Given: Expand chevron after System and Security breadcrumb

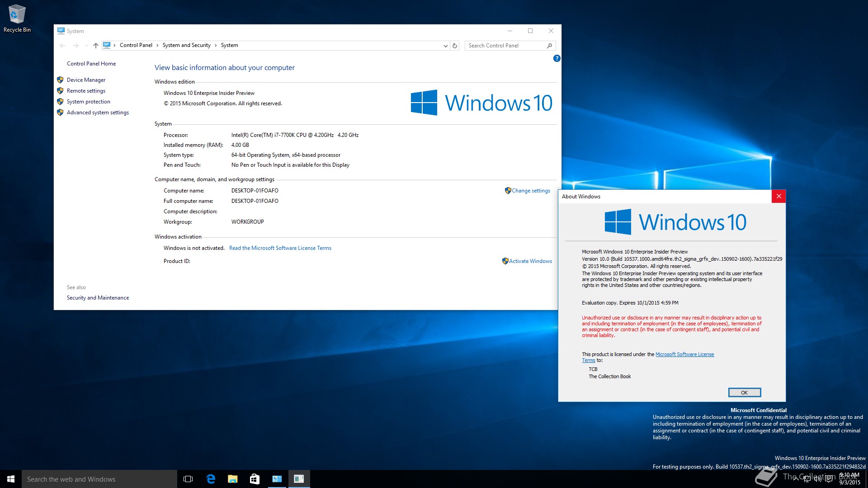Looking at the screenshot, I should pos(216,45).
